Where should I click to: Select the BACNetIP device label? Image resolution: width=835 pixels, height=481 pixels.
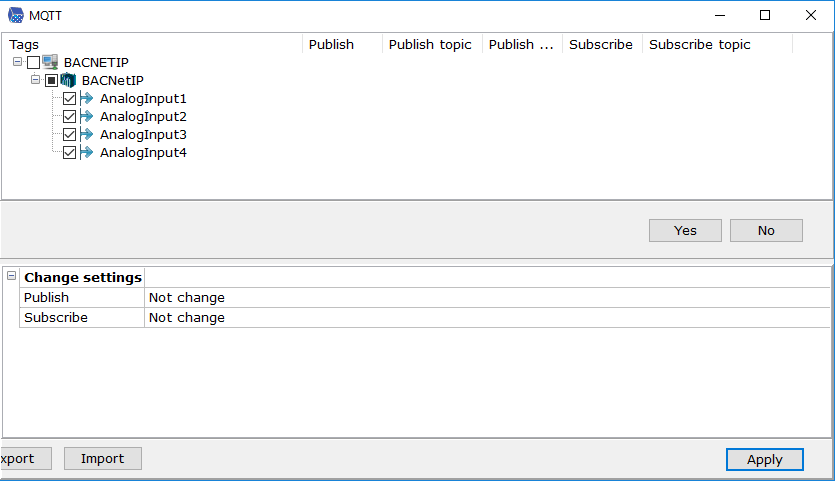point(112,80)
